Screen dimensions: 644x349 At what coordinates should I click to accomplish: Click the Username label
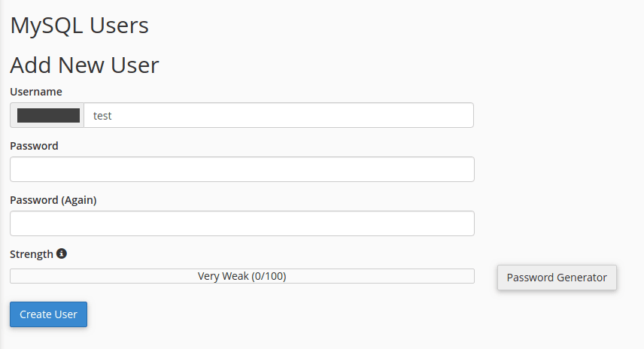click(36, 92)
